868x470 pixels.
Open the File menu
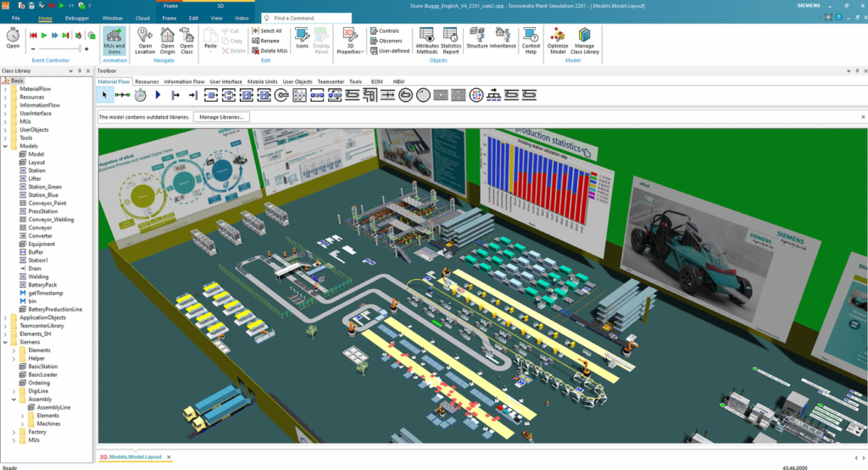tap(15, 19)
